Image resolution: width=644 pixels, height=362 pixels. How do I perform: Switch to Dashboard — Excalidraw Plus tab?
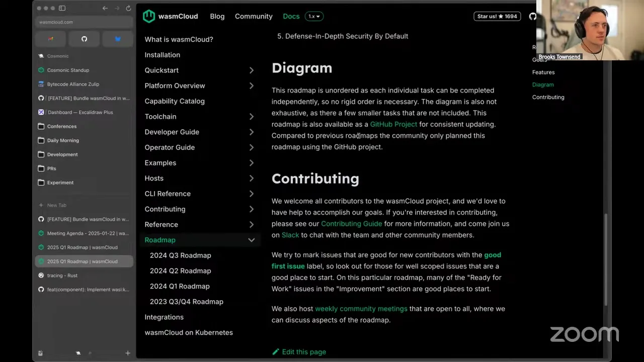pyautogui.click(x=84, y=112)
